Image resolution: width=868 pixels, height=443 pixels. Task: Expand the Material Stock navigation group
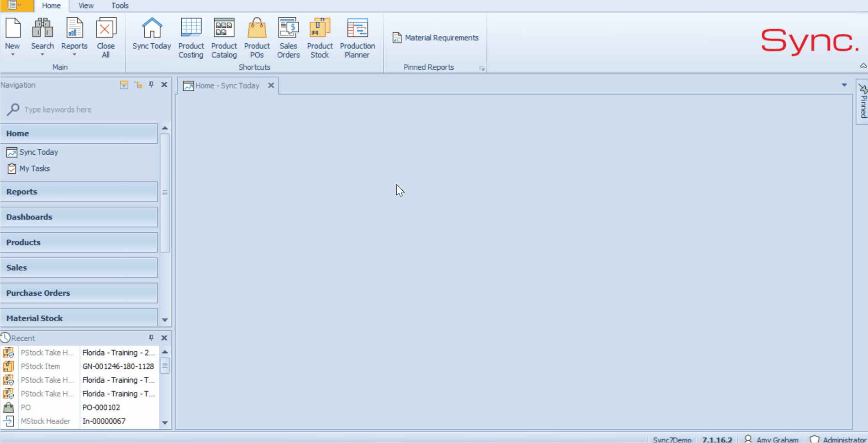click(x=79, y=318)
